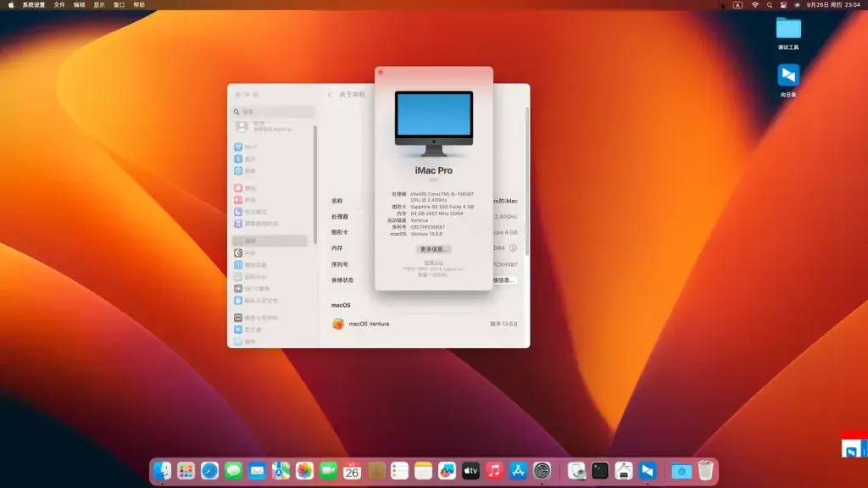Select Accessibility in Settings sidebar

click(x=270, y=265)
